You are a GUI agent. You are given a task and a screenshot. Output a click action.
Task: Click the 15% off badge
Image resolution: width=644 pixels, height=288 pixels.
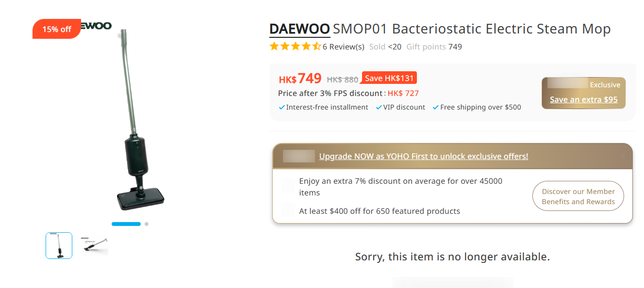click(56, 29)
